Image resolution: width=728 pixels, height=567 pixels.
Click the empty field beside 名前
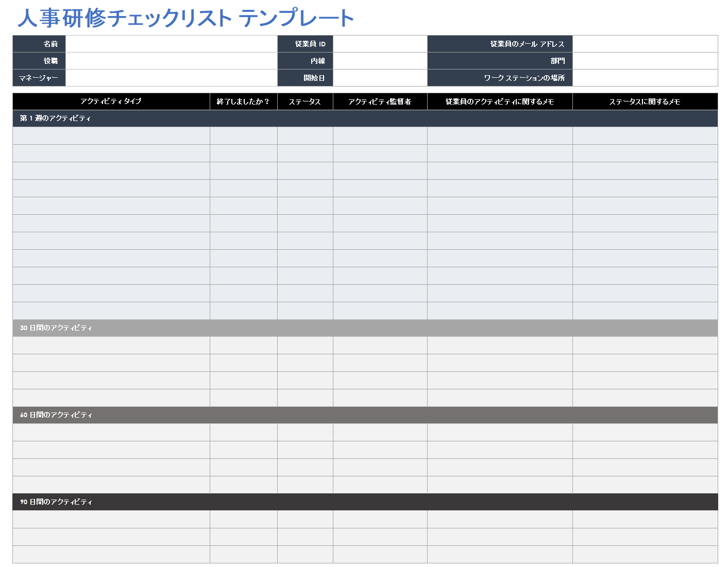172,44
